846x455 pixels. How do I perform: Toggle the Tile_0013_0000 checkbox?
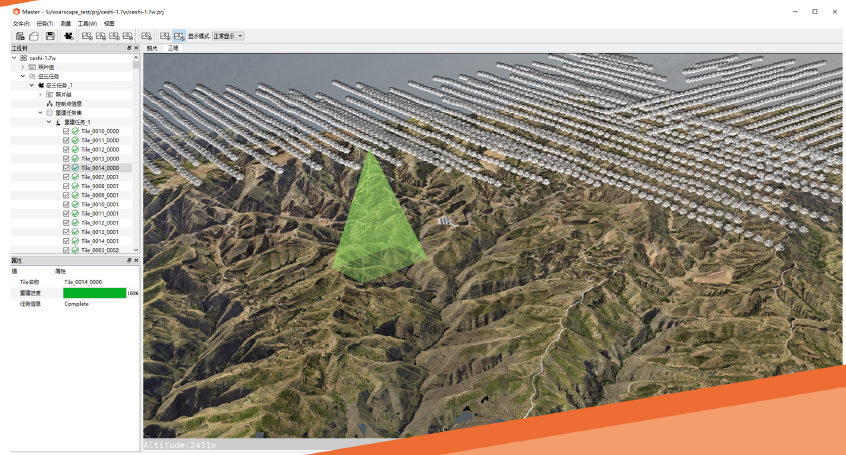[66, 159]
